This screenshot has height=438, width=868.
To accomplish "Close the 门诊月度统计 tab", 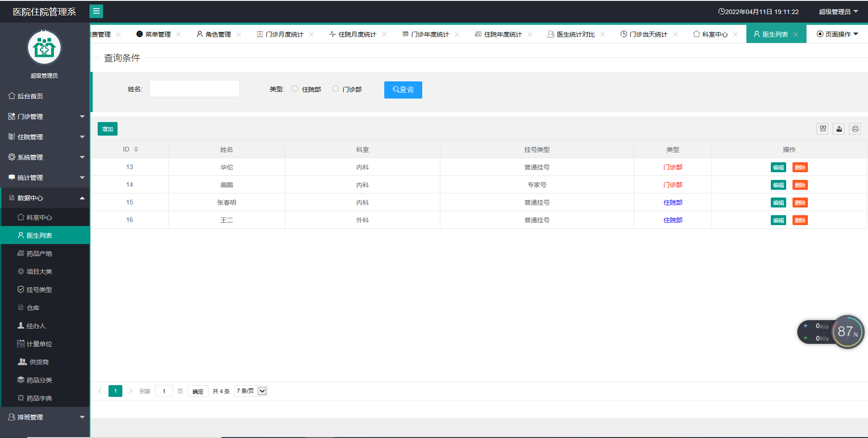I will [311, 34].
